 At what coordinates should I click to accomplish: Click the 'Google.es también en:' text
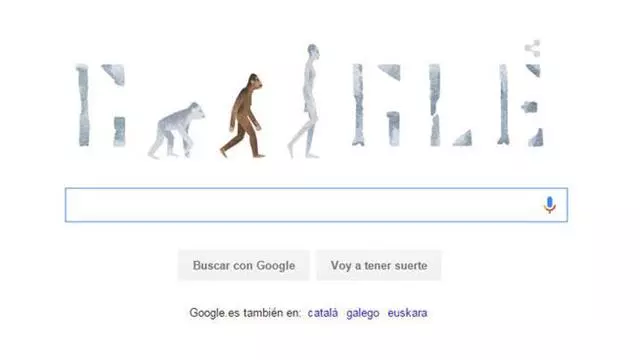pyautogui.click(x=245, y=313)
